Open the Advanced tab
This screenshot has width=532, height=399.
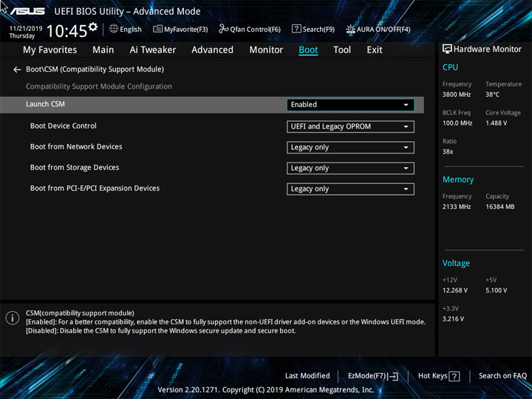click(212, 50)
